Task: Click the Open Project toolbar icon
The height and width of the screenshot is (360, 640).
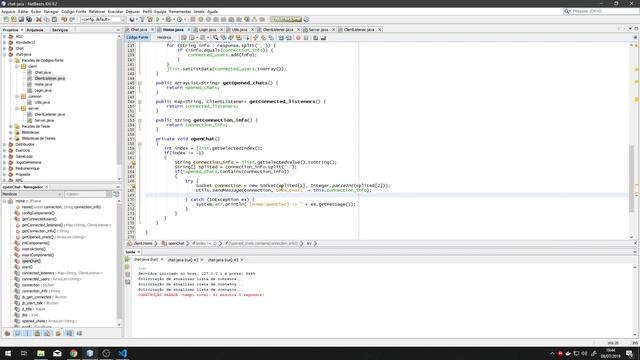Action: pyautogui.click(x=21, y=20)
